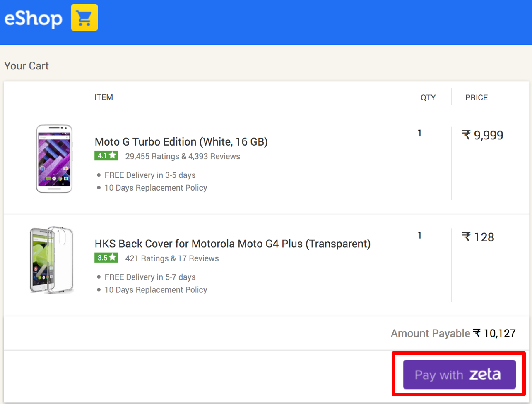Click quantity 1 for Moto G Turbo
532x404 pixels.
[x=419, y=133]
